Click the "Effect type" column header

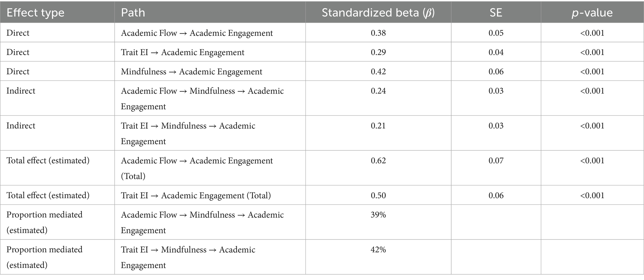(36, 13)
